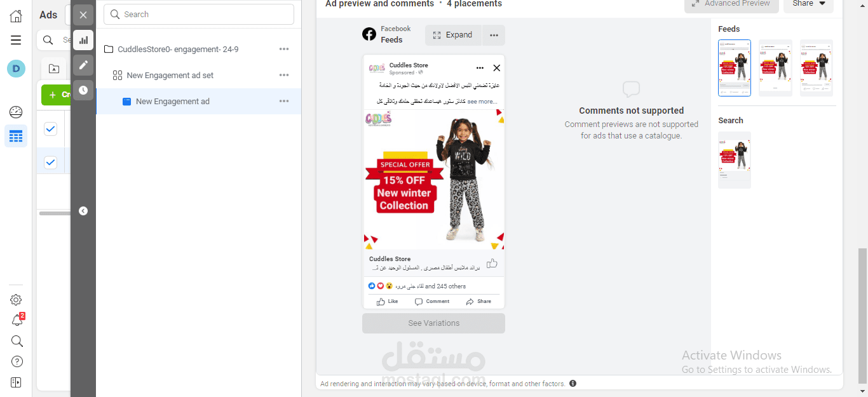Close the editing pane with X
The height and width of the screenshot is (397, 868).
83,15
